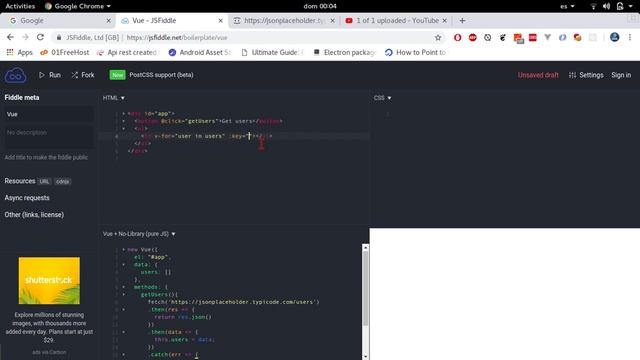The width and height of the screenshot is (640, 360).
Task: Fold HTML line 1 with arrow
Action: tap(123, 113)
